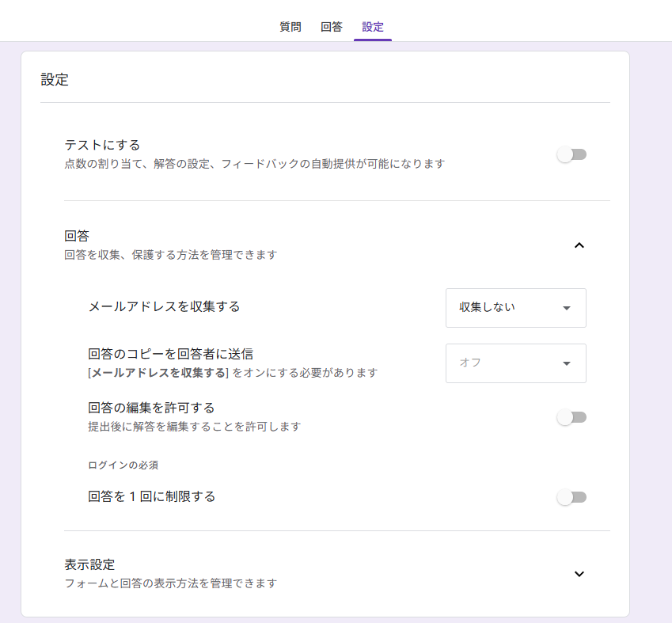Click 回答のコピーを回答者に送信 label
This screenshot has height=623, width=672.
(x=170, y=354)
